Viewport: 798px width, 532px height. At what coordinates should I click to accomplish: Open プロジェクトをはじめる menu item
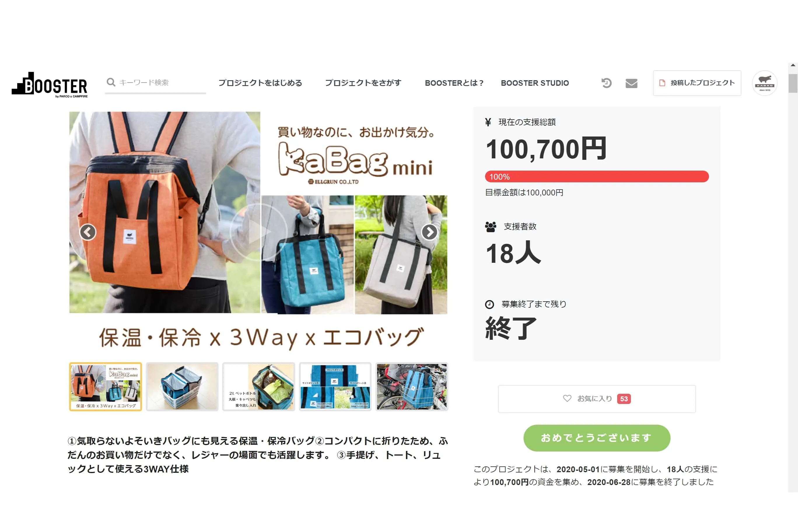coord(260,83)
